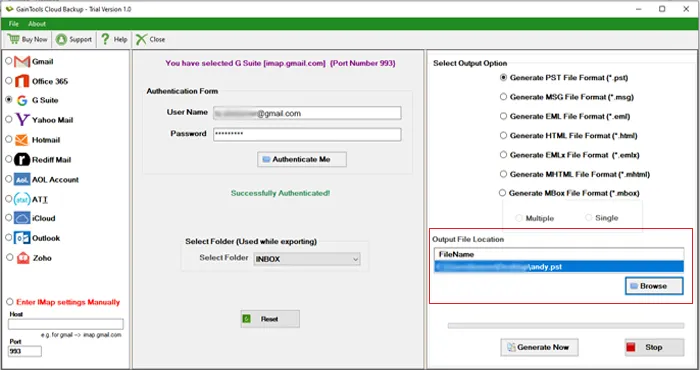This screenshot has width=700, height=370.
Task: Click the GainTools app logo in title bar
Action: [x=9, y=9]
